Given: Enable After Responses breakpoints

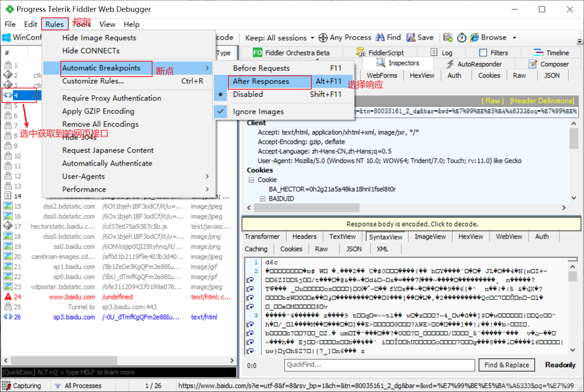Looking at the screenshot, I should click(284, 81).
